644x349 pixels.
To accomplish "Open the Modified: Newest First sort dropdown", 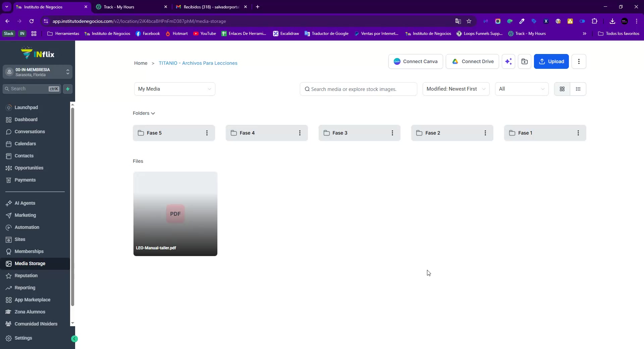I will pos(455,89).
